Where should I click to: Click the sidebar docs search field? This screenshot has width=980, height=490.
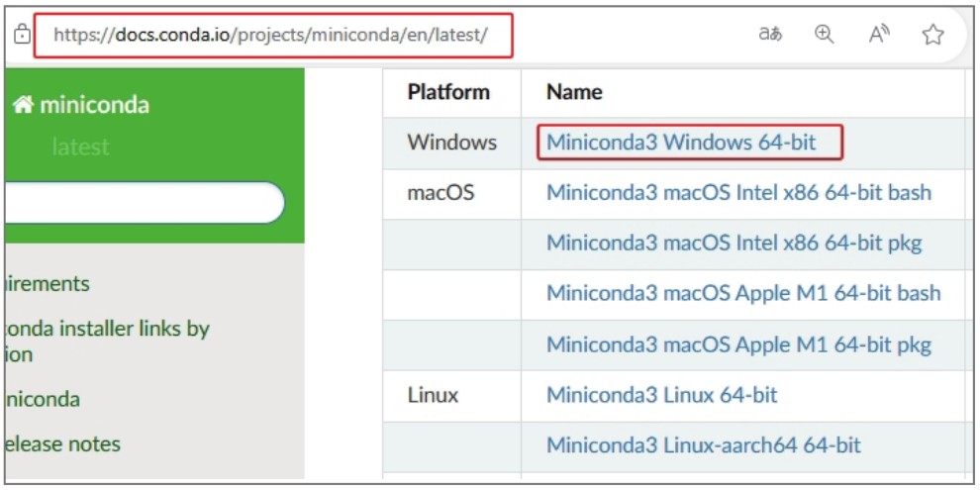144,203
